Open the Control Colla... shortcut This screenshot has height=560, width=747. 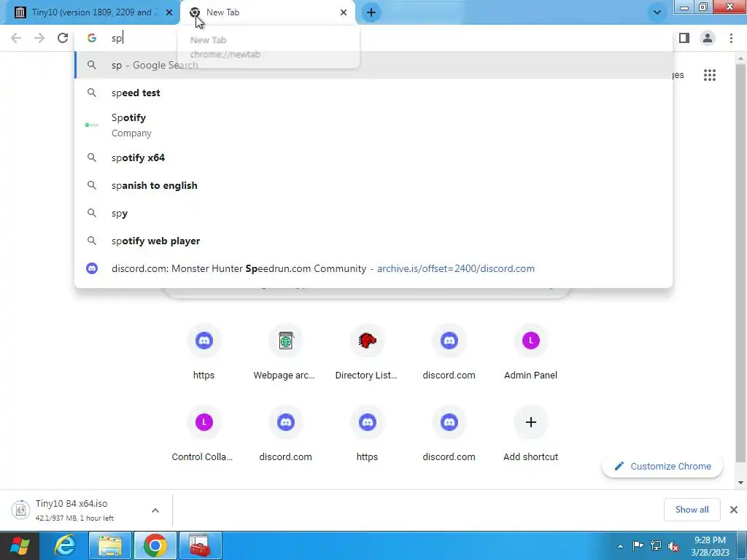(x=204, y=435)
